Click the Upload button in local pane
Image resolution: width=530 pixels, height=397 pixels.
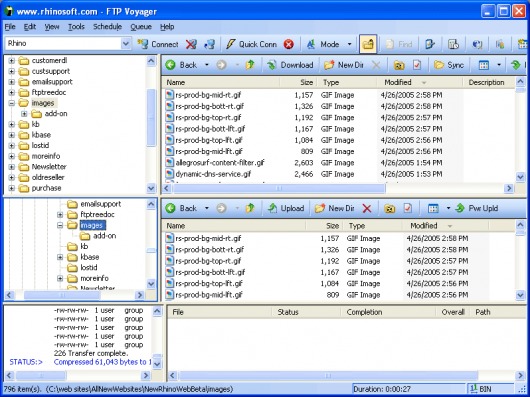[286, 208]
